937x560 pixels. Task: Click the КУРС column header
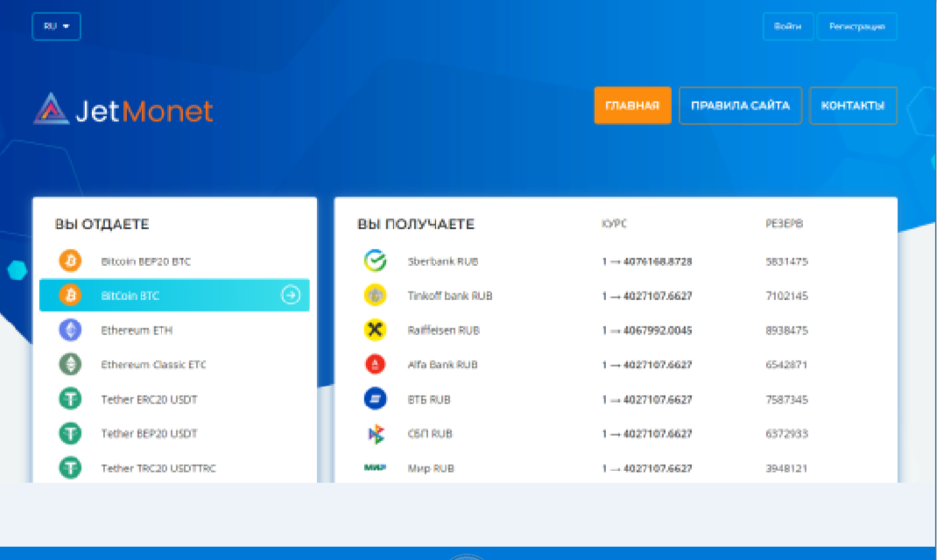615,223
